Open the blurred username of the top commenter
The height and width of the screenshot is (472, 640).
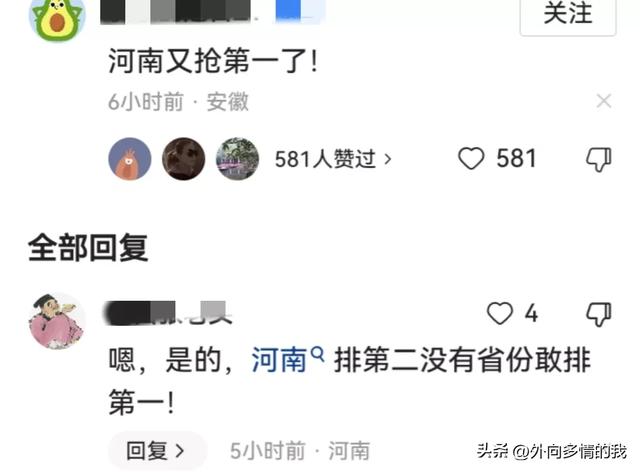(x=212, y=11)
